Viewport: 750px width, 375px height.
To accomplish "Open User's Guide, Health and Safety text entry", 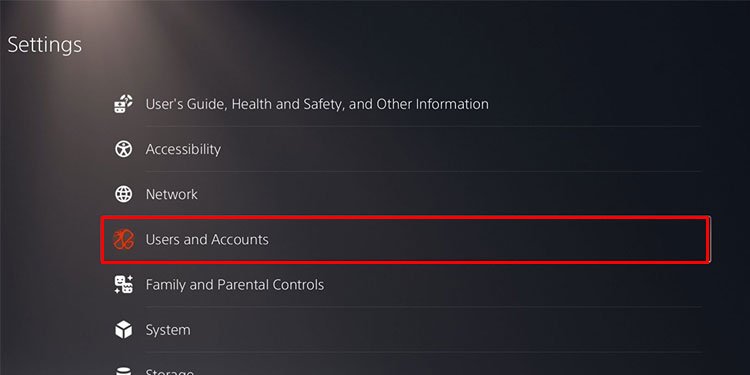I will pyautogui.click(x=317, y=104).
